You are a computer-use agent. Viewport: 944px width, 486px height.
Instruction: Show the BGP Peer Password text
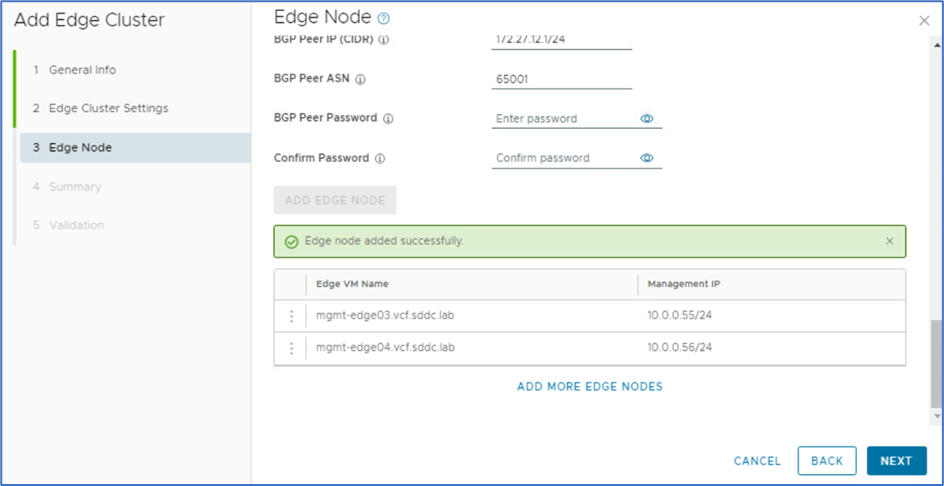pos(647,118)
